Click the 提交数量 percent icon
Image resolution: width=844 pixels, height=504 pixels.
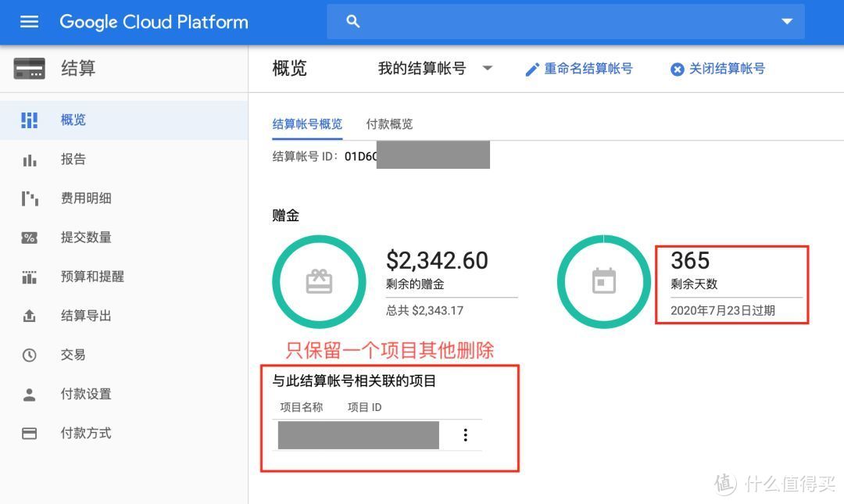(x=29, y=238)
